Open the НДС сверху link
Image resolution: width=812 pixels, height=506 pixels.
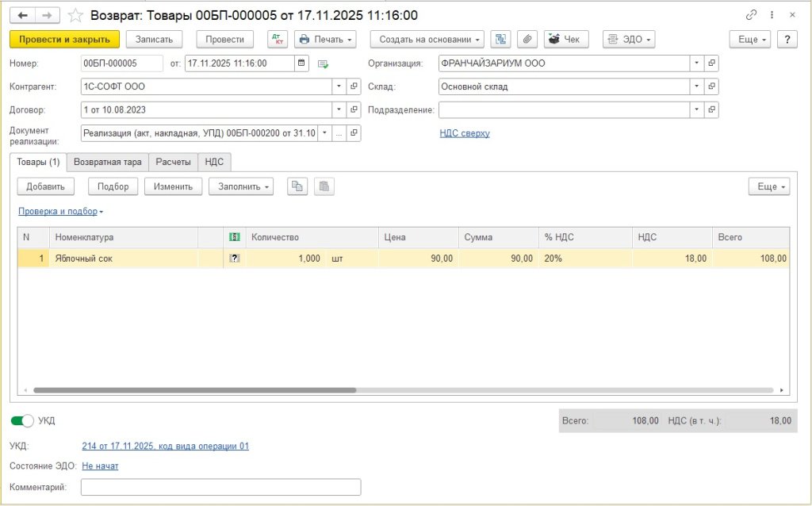pos(465,133)
